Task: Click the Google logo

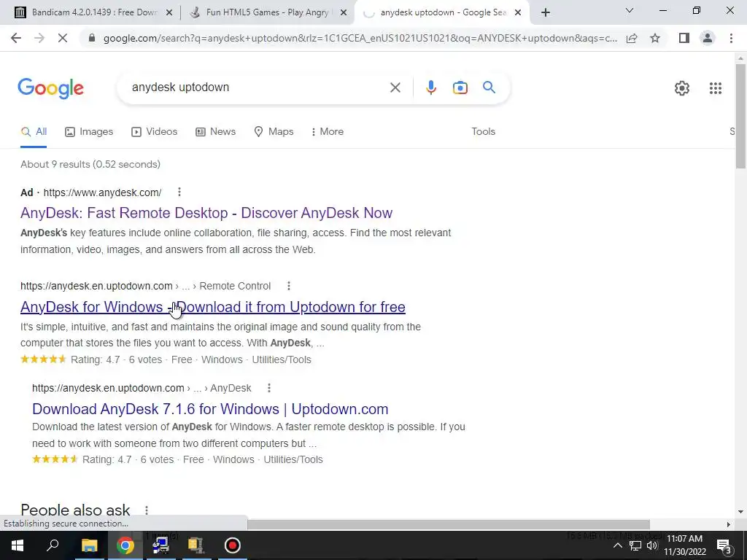Action: coord(51,88)
